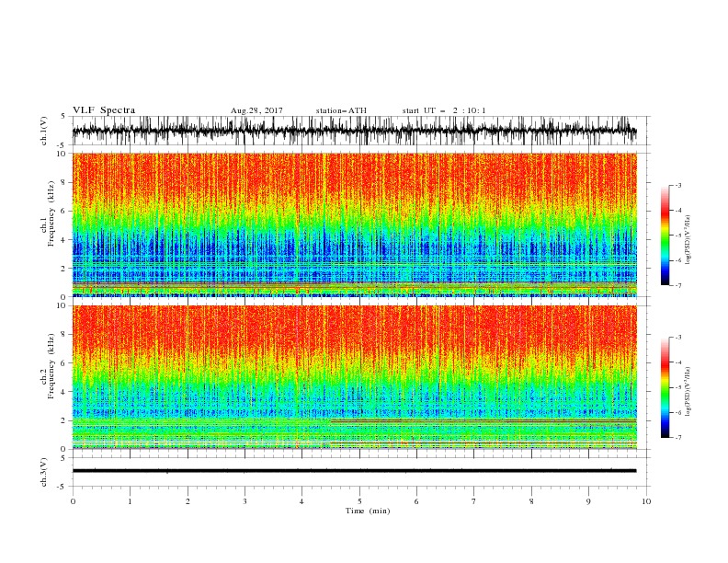Image resolution: width=728 pixels, height=563 pixels.
Task: Click the ch.2 frequency spectrogram panel
Action: pyautogui.click(x=354, y=377)
